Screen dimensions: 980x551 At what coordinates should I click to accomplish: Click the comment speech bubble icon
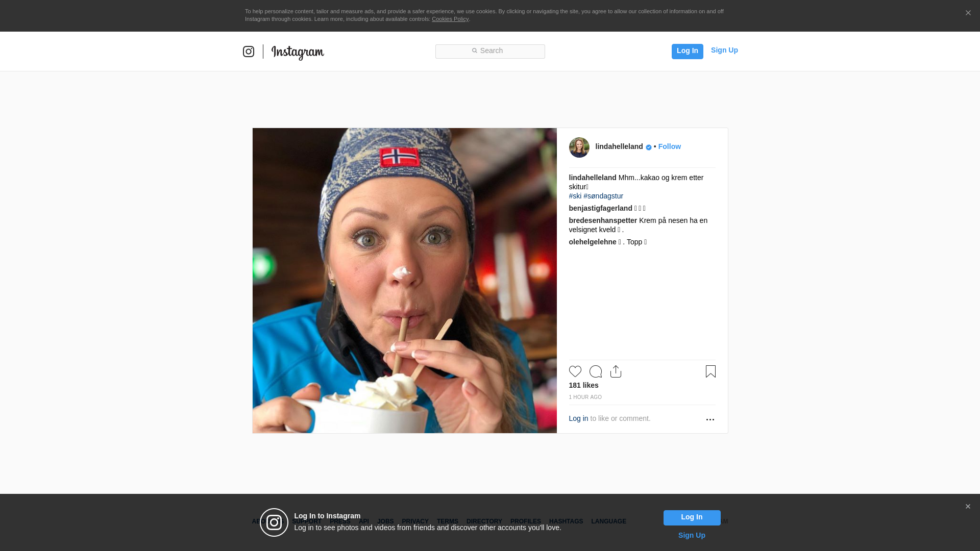click(595, 371)
